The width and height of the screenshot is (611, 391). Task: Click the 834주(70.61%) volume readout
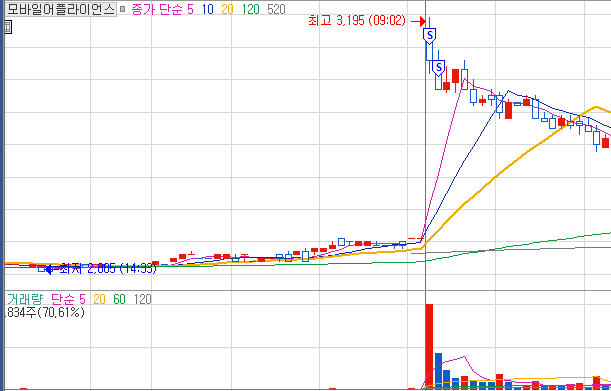(44, 312)
